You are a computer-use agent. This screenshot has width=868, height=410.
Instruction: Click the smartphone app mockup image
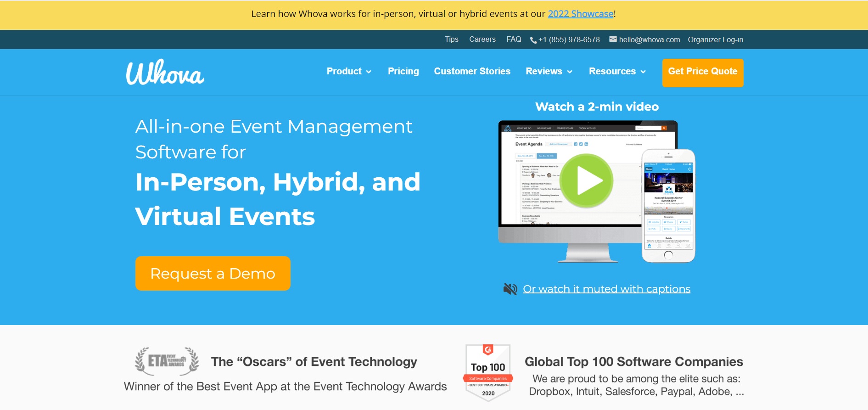coord(668,206)
